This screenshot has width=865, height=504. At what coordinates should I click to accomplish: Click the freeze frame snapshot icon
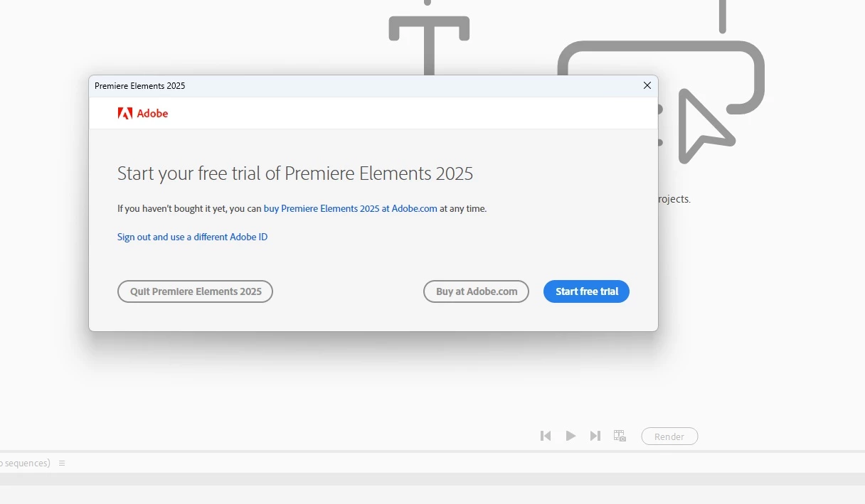pos(620,436)
